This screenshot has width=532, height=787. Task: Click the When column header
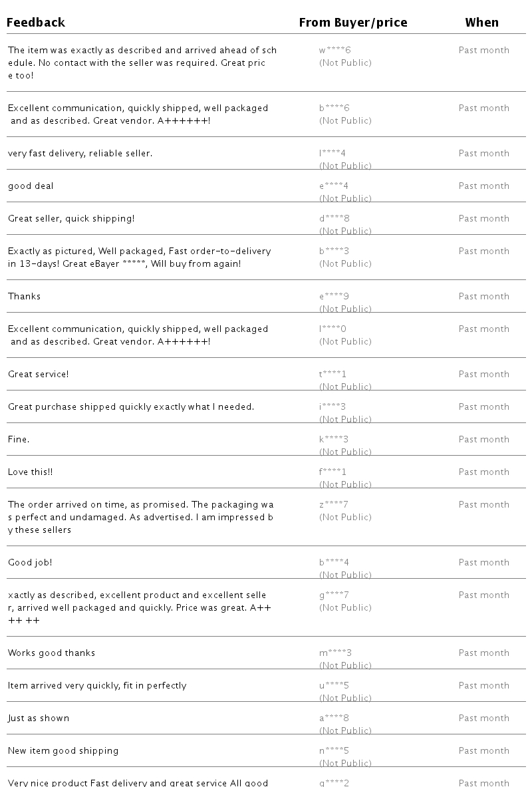482,23
